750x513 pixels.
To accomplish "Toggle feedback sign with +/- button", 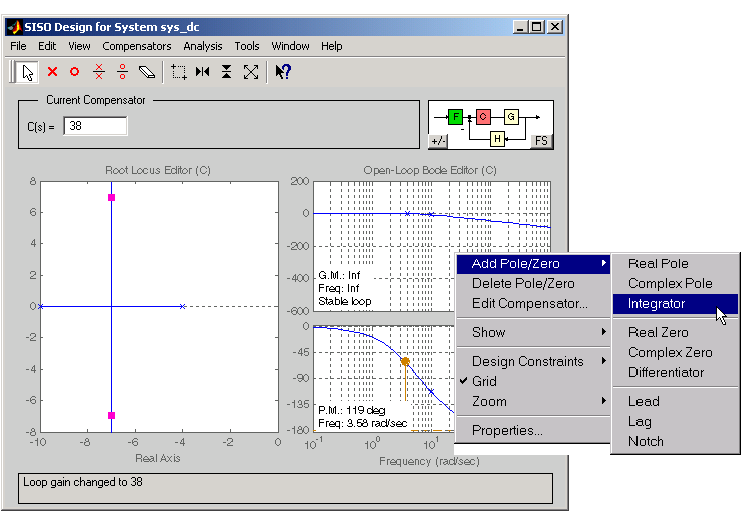I will coord(438,141).
